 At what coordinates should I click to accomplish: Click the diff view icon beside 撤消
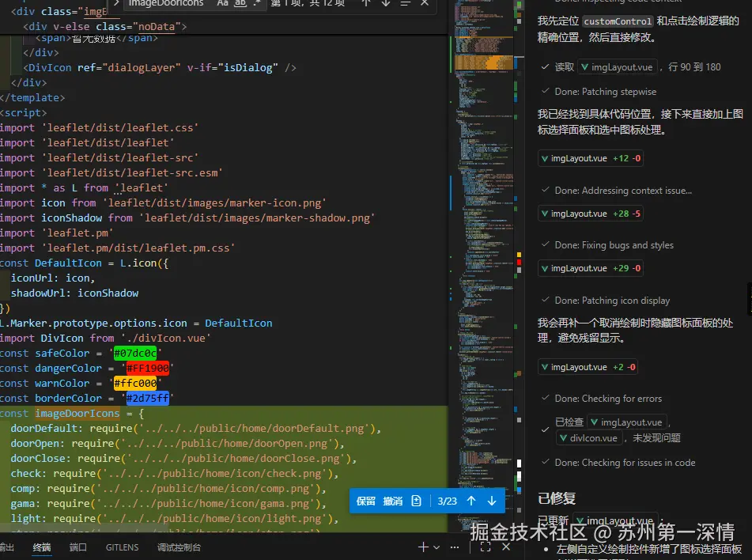click(417, 501)
